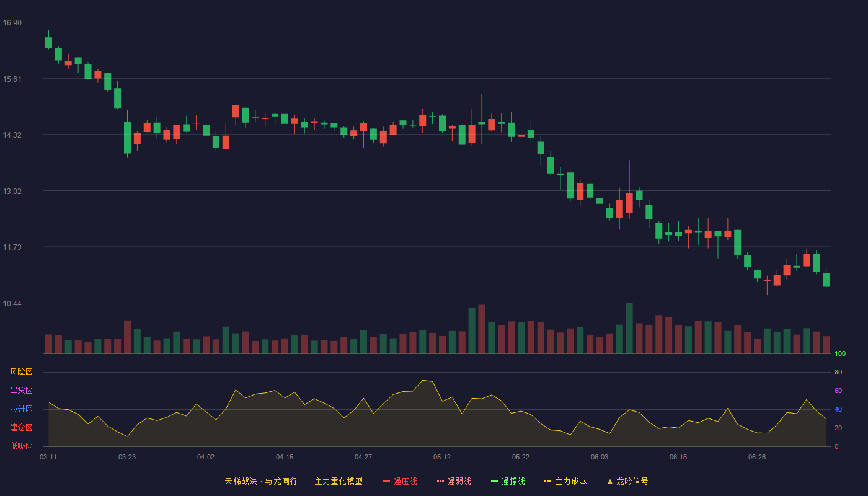The image size is (868, 496).
Task: Click the red 0 indicator scale value
Action: pos(836,446)
